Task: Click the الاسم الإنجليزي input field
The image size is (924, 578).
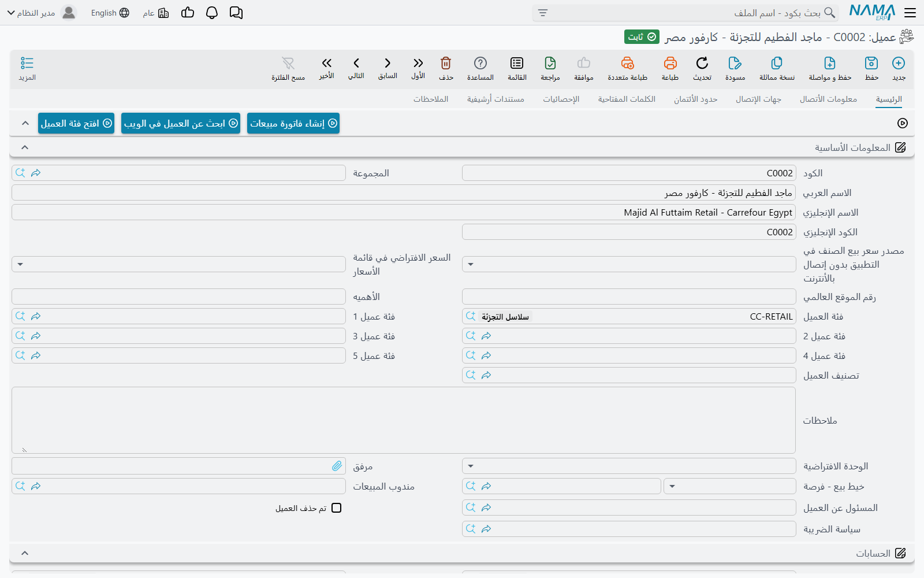Action: (x=404, y=212)
